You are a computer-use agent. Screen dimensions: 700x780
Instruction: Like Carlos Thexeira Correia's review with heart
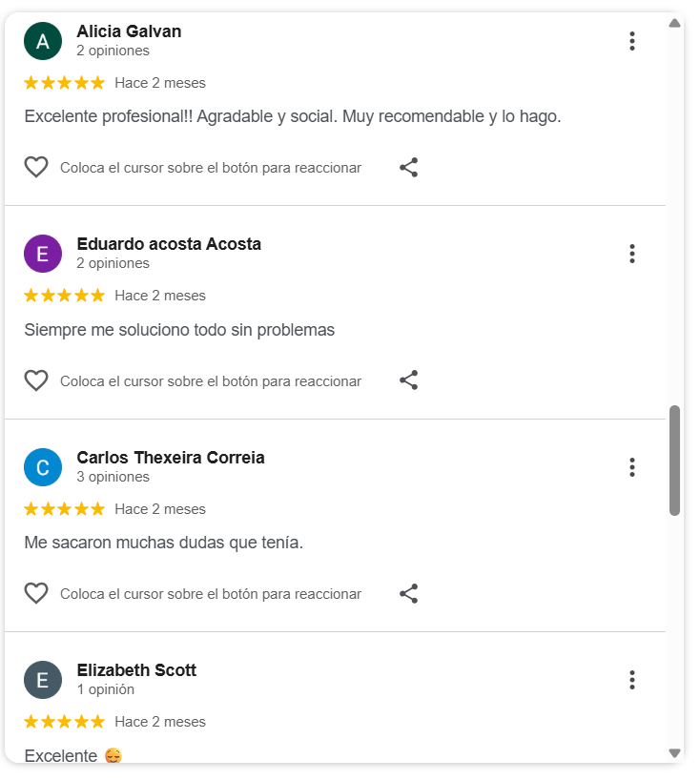pyautogui.click(x=36, y=594)
